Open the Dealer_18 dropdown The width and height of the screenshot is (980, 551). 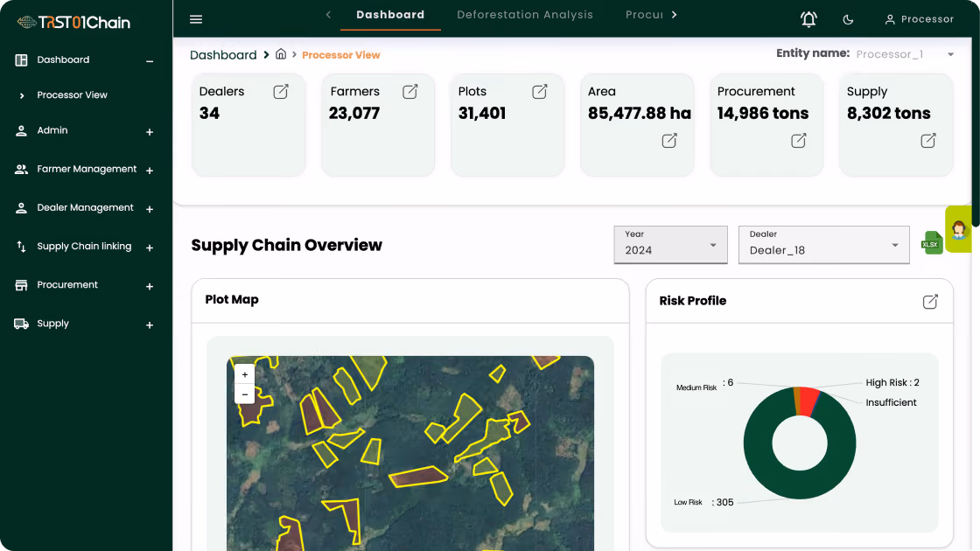(x=823, y=245)
